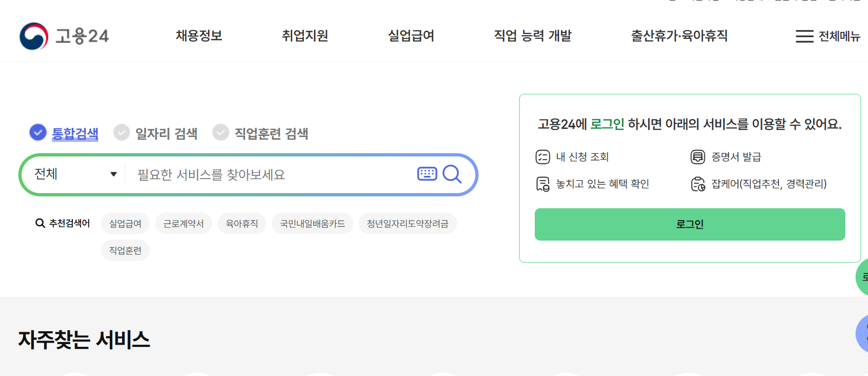Click the 증명서 발급 document icon
This screenshot has width=868, height=376.
697,157
